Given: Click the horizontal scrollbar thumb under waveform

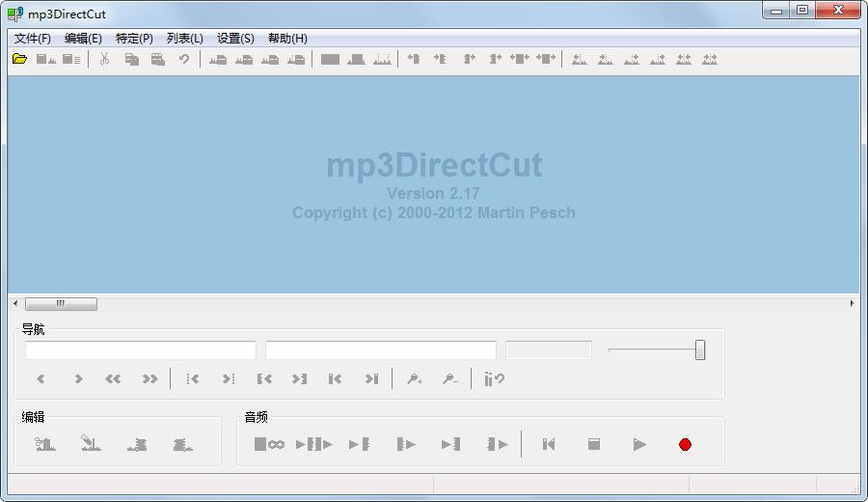Looking at the screenshot, I should tap(61, 304).
